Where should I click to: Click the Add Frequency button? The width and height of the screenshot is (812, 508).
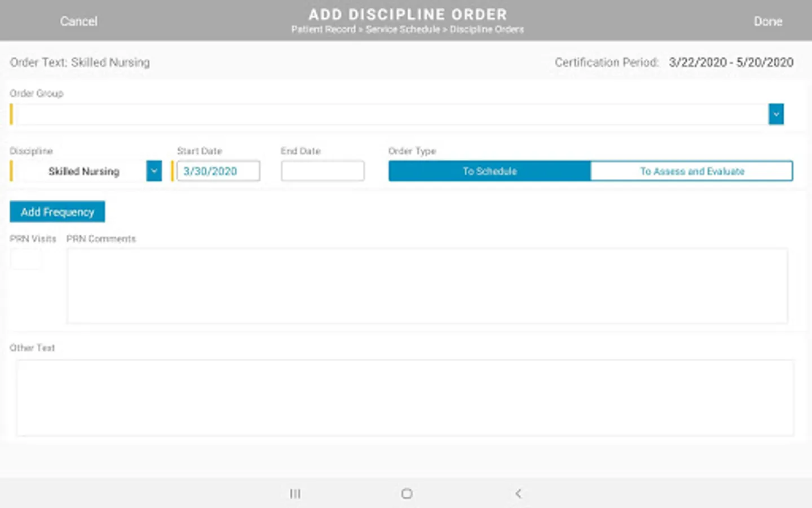point(58,212)
